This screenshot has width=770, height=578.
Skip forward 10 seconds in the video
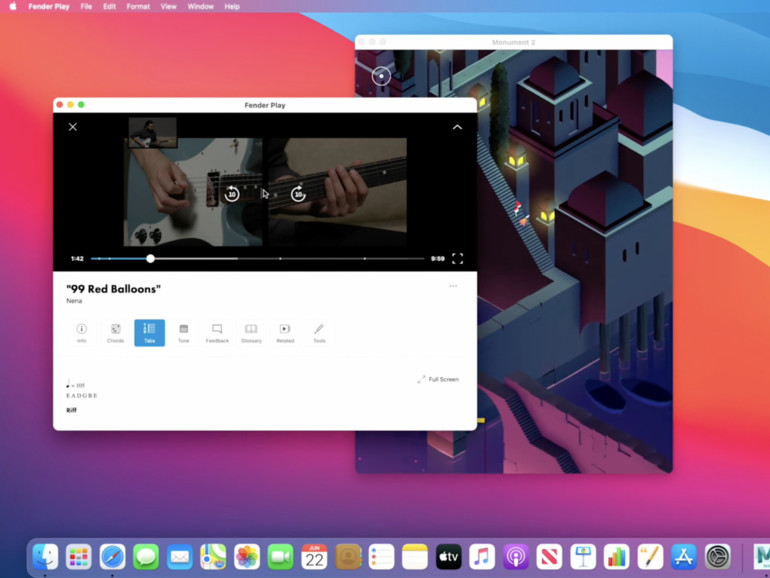pyautogui.click(x=298, y=194)
